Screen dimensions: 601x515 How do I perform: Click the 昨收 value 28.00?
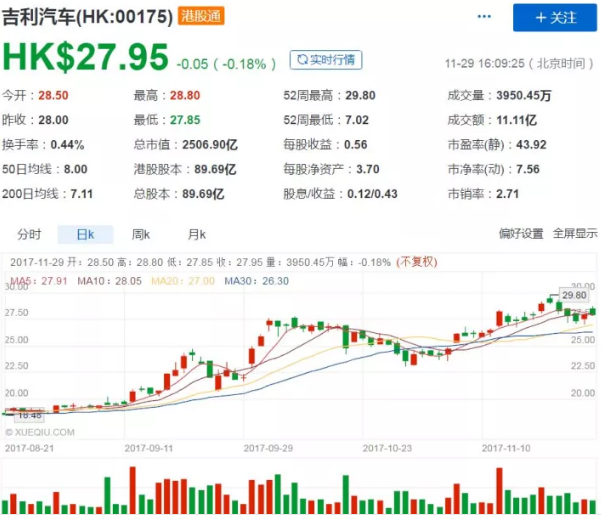tap(53, 120)
